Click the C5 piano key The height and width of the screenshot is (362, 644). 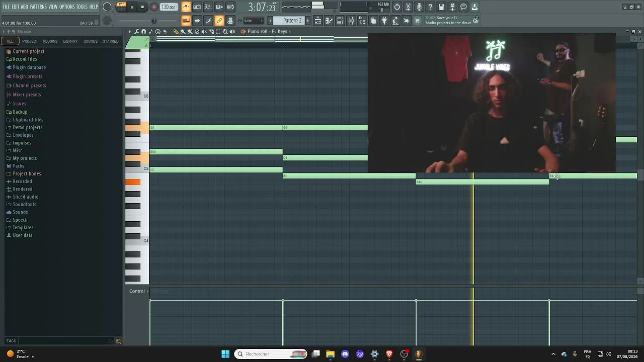tap(137, 169)
